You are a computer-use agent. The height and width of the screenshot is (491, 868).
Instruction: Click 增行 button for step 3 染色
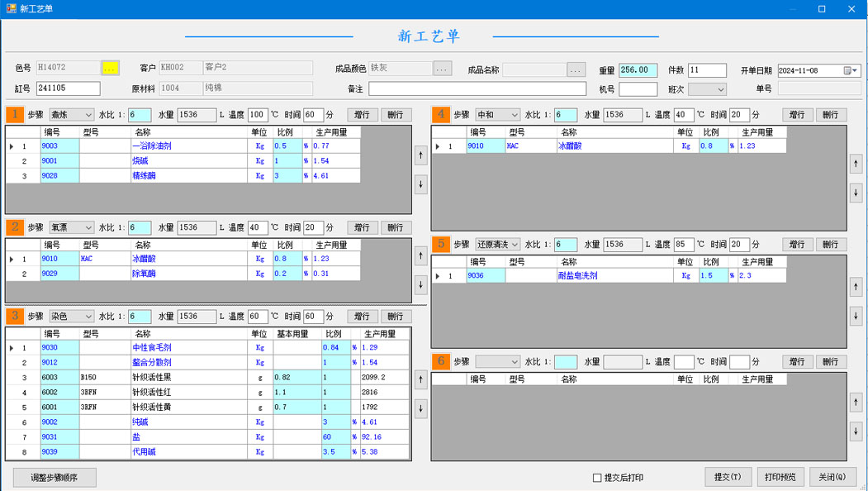tap(362, 317)
